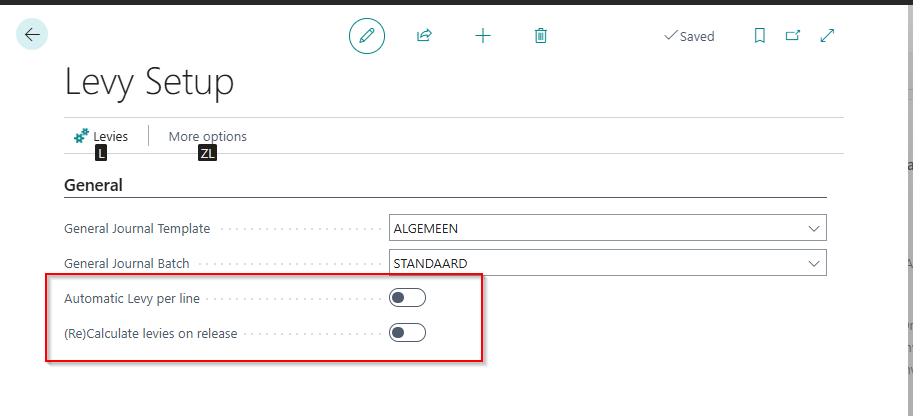Click the Levy Setup page title
Screen dimensions: 913x416
point(149,82)
